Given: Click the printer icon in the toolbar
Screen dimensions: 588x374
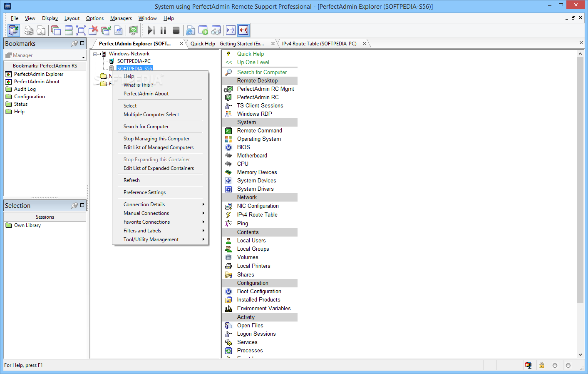Looking at the screenshot, I should 28,30.
